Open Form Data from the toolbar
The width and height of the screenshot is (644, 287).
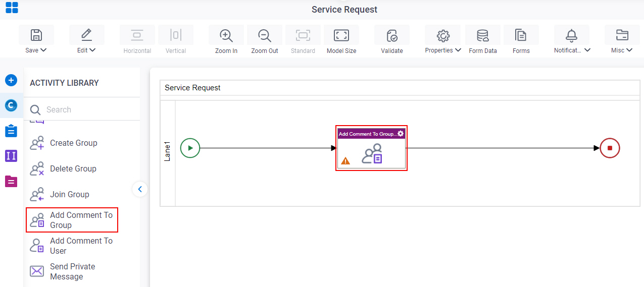[x=483, y=35]
